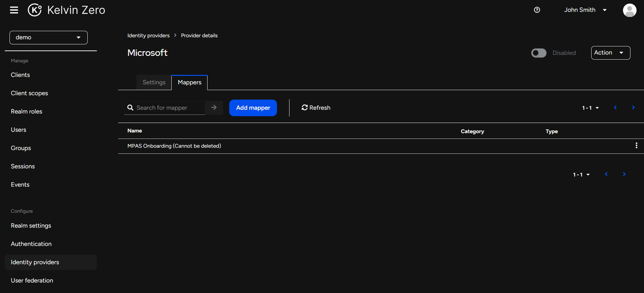Follow the Identity providers breadcrumb link
This screenshot has width=644, height=293.
pos(148,36)
